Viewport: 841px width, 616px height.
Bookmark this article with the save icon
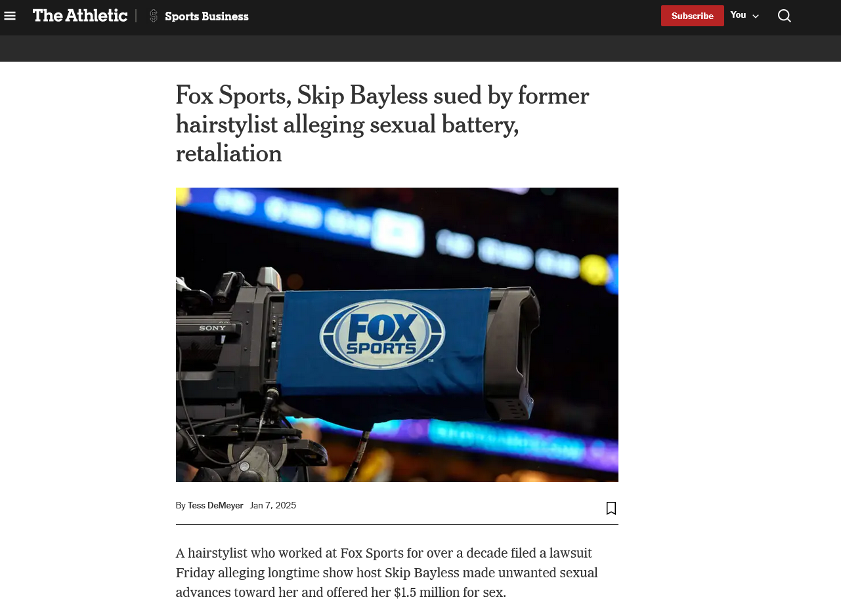point(611,508)
